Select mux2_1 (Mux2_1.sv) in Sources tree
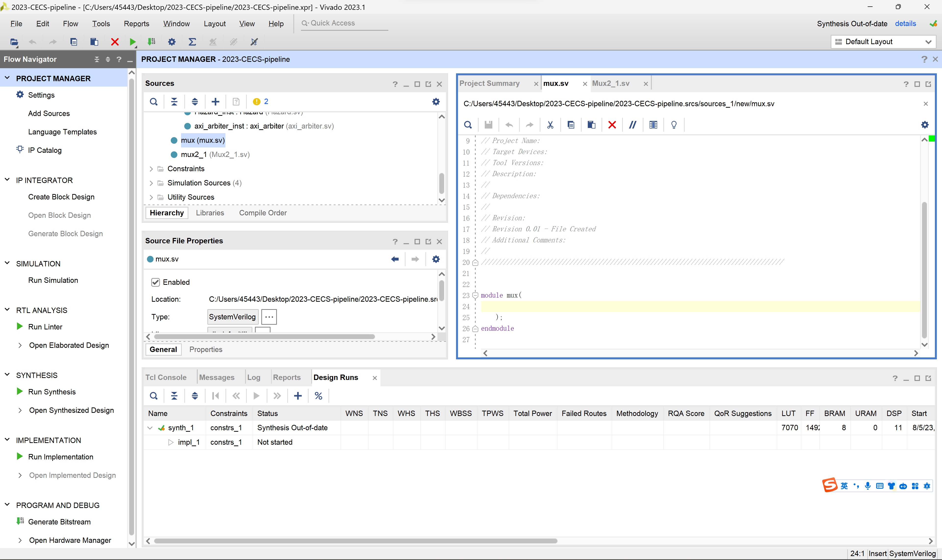The image size is (942, 560). coord(215,154)
